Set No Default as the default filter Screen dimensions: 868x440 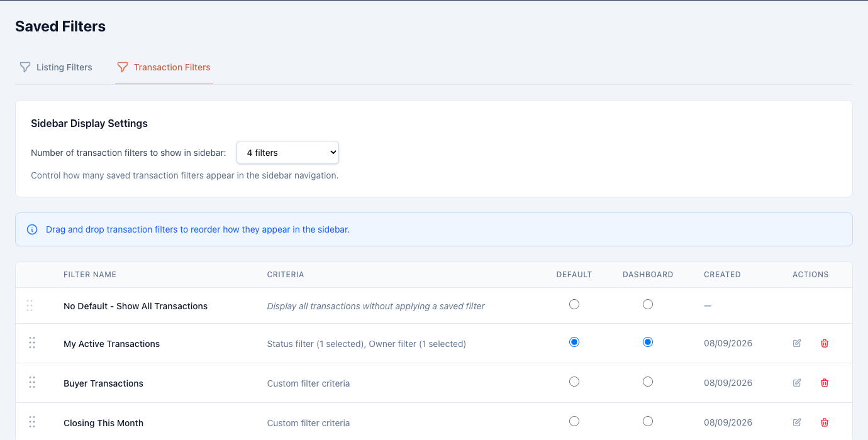574,304
